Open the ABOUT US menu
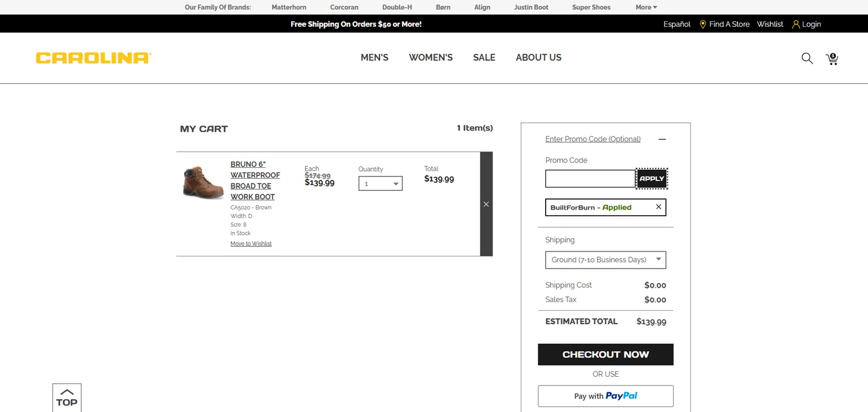868x412 pixels. (538, 57)
